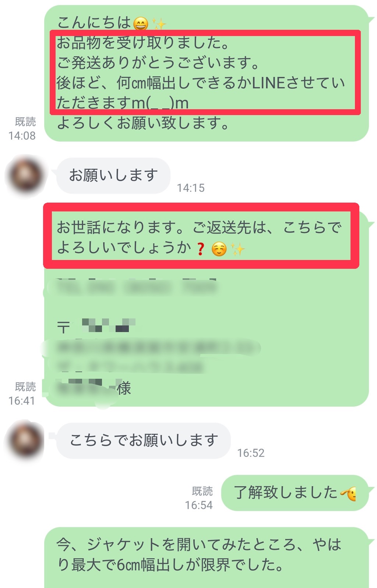Tap the 'よろしくお願い致します' line
Image resolution: width=377 pixels, height=588 pixels.
(x=143, y=123)
